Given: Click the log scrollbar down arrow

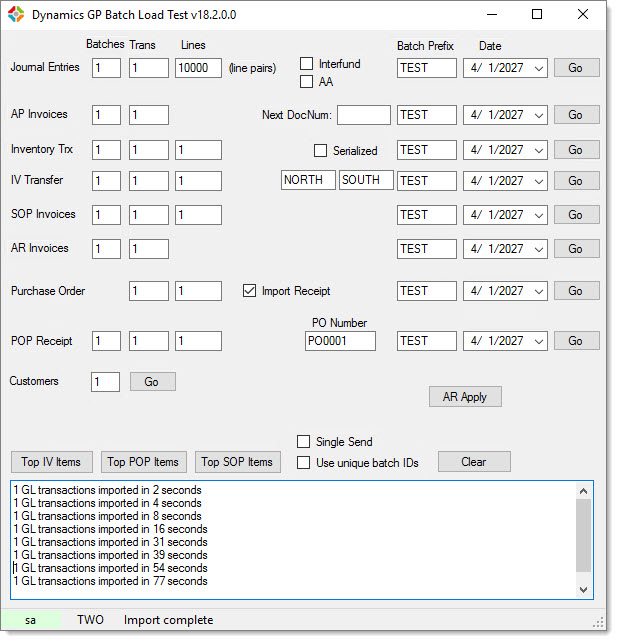Looking at the screenshot, I should point(583,589).
